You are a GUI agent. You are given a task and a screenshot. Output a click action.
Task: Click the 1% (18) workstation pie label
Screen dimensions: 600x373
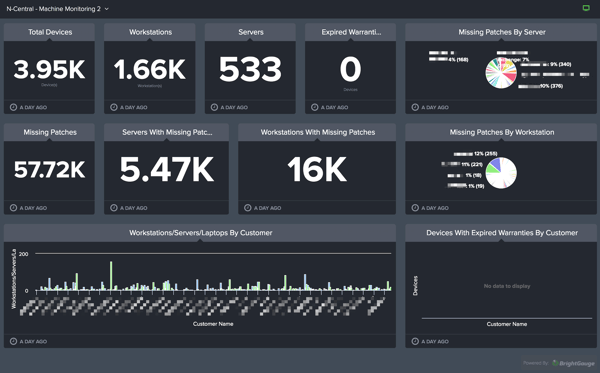473,175
